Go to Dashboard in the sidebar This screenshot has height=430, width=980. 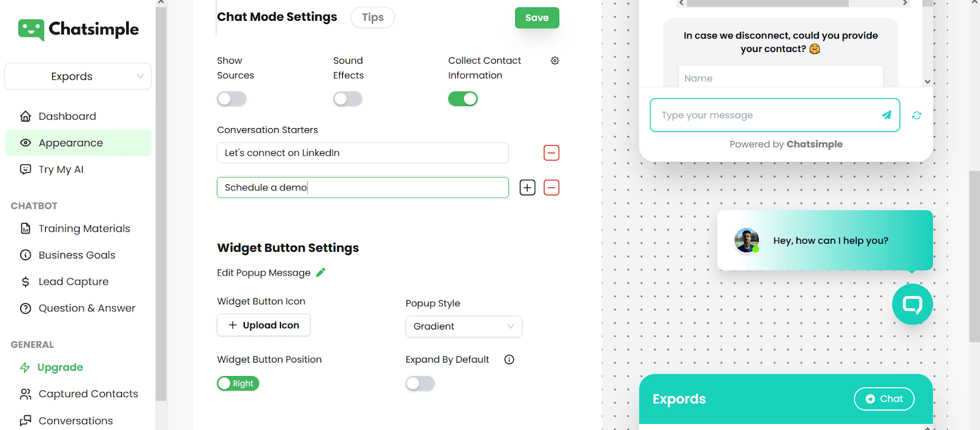coord(67,116)
